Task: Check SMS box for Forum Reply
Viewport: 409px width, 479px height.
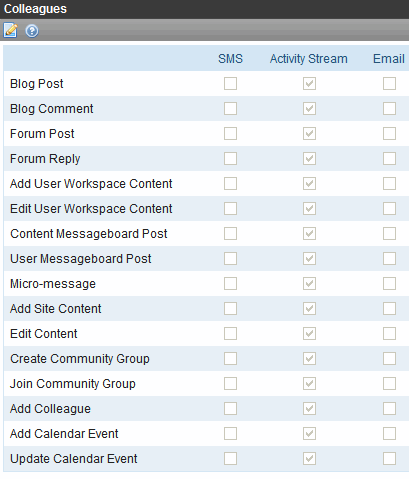Action: tap(230, 158)
